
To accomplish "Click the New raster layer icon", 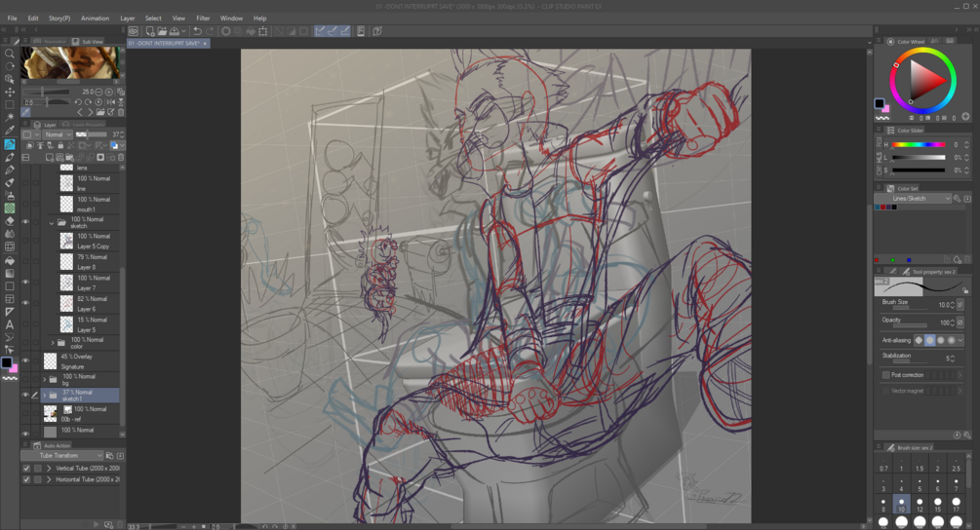I will [x=50, y=157].
